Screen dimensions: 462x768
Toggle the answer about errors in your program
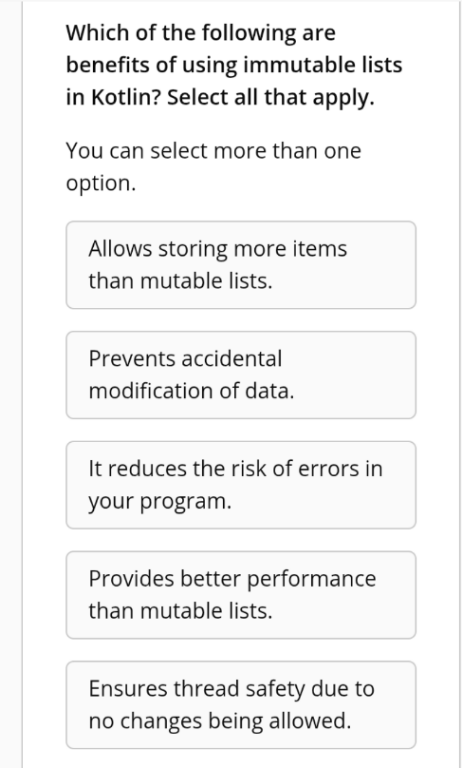click(241, 485)
